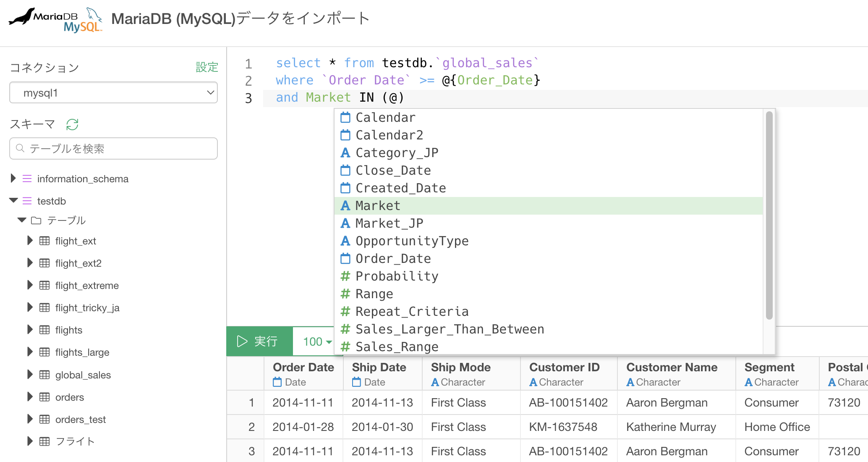This screenshot has width=868, height=462.
Task: Click the global_sales table icon
Action: pyautogui.click(x=44, y=375)
